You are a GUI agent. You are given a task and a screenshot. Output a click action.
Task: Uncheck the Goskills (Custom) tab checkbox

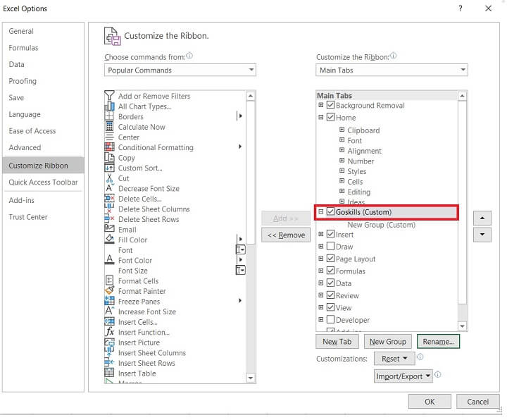click(x=331, y=212)
